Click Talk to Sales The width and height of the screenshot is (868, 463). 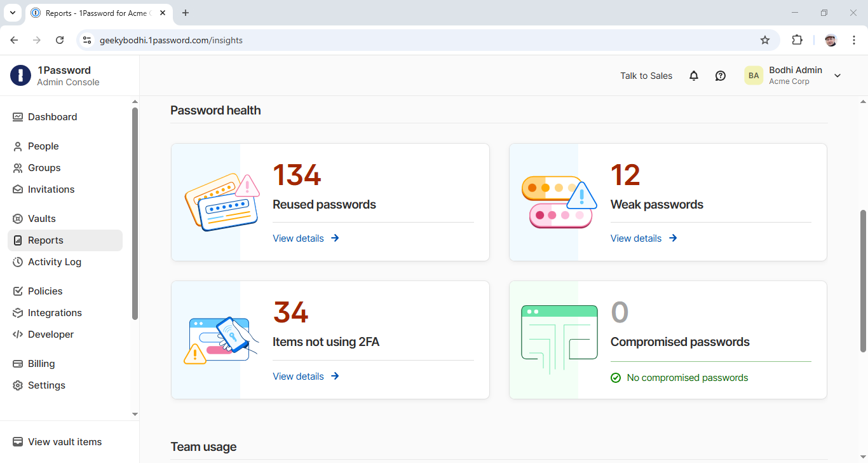646,76
